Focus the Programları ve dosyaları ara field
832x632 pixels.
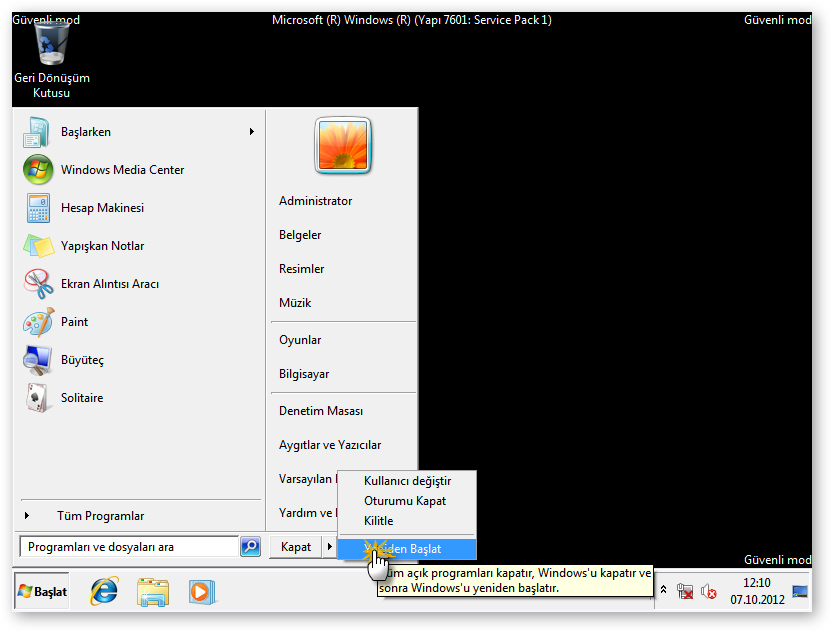pos(129,547)
